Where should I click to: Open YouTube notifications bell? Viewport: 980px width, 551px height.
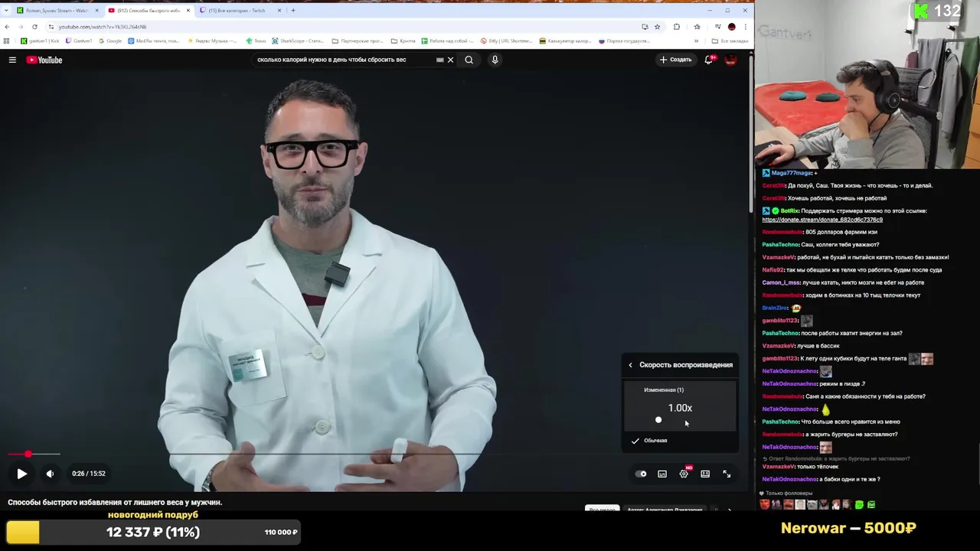[709, 60]
